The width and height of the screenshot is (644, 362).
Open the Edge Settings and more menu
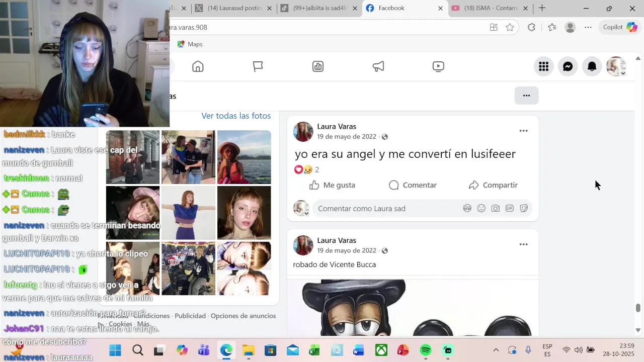(588, 27)
